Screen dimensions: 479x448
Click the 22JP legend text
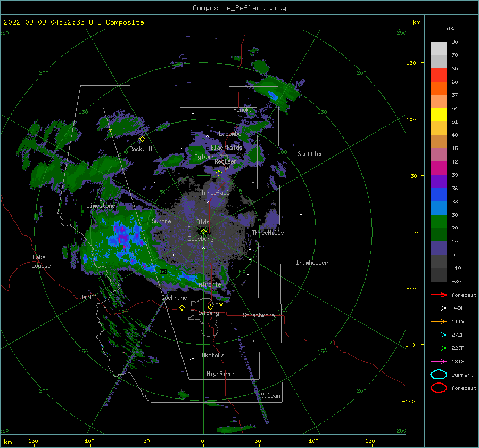458,348
